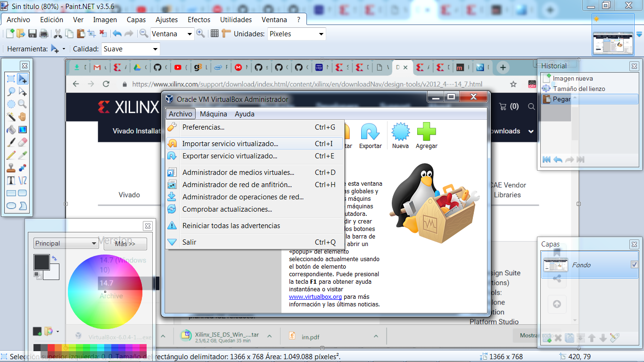Open the Capas menu
The width and height of the screenshot is (644, 362).
coord(136,20)
